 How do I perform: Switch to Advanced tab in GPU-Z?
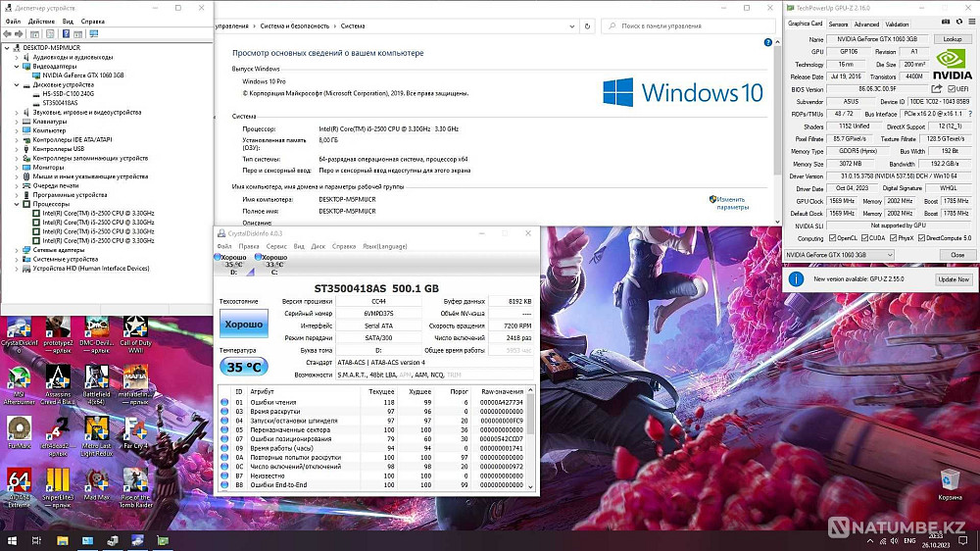pos(866,25)
